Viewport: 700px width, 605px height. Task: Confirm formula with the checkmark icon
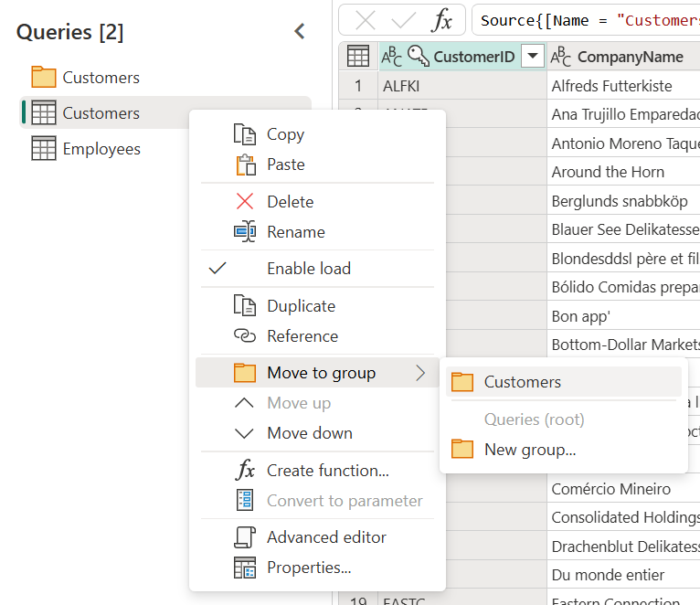tap(403, 20)
